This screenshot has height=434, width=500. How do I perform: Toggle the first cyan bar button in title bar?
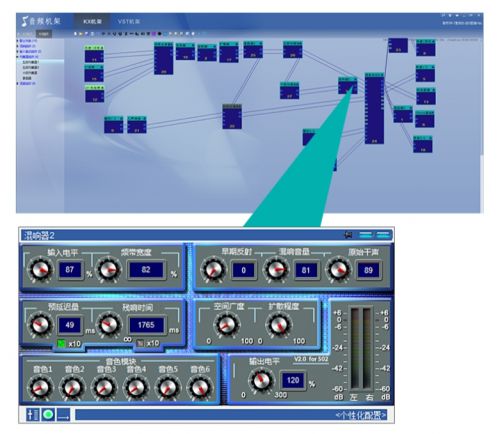coord(366,235)
